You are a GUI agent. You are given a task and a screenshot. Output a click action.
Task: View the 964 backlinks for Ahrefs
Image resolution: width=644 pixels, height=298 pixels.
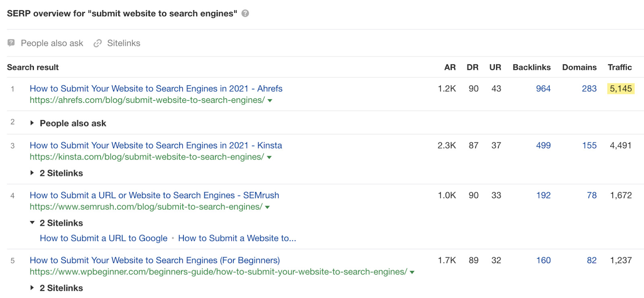tap(543, 88)
